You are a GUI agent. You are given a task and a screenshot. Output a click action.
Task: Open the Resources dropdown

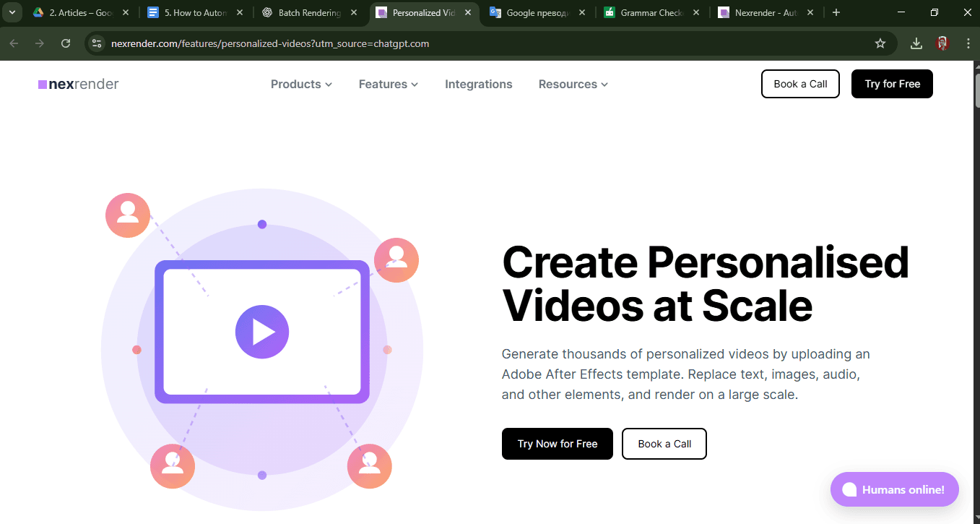[x=573, y=84]
